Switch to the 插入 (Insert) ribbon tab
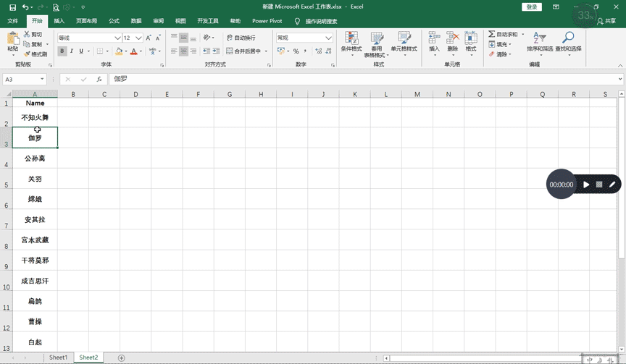 pyautogui.click(x=59, y=21)
